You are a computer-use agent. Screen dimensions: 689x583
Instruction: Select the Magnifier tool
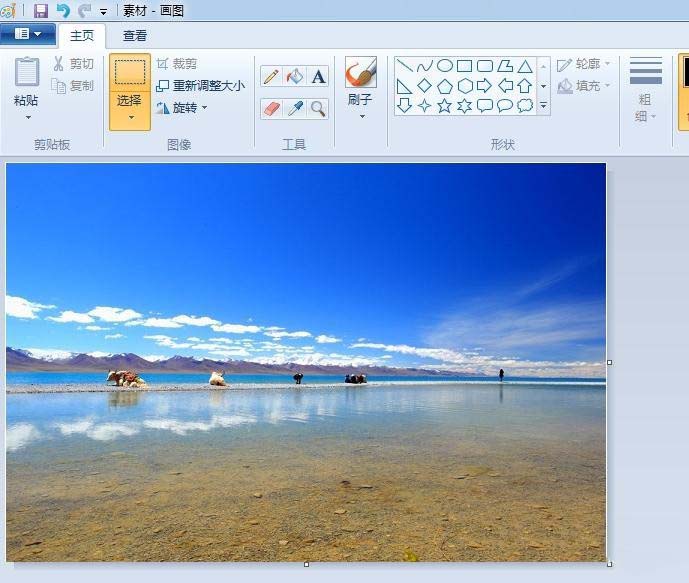click(318, 109)
